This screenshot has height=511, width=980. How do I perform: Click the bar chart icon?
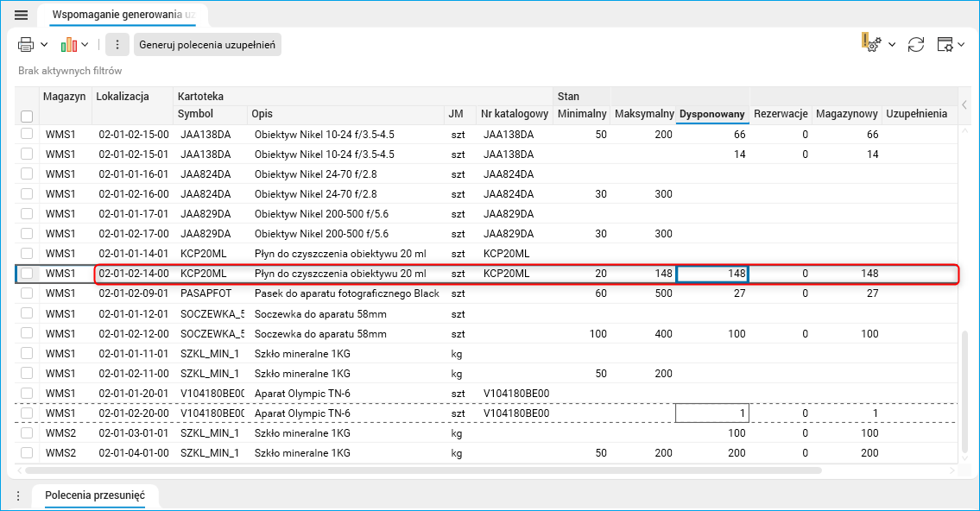coord(69,44)
